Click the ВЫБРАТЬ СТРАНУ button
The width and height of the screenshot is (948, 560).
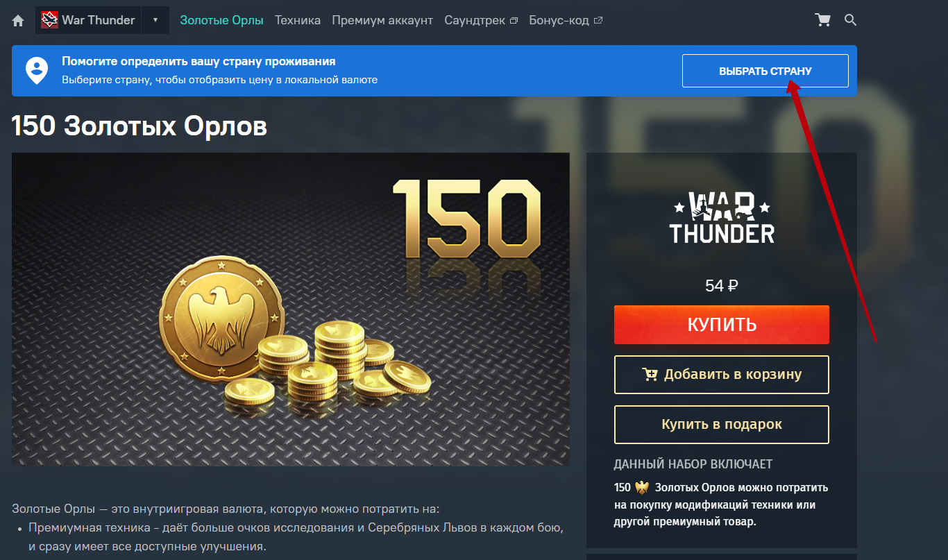765,71
